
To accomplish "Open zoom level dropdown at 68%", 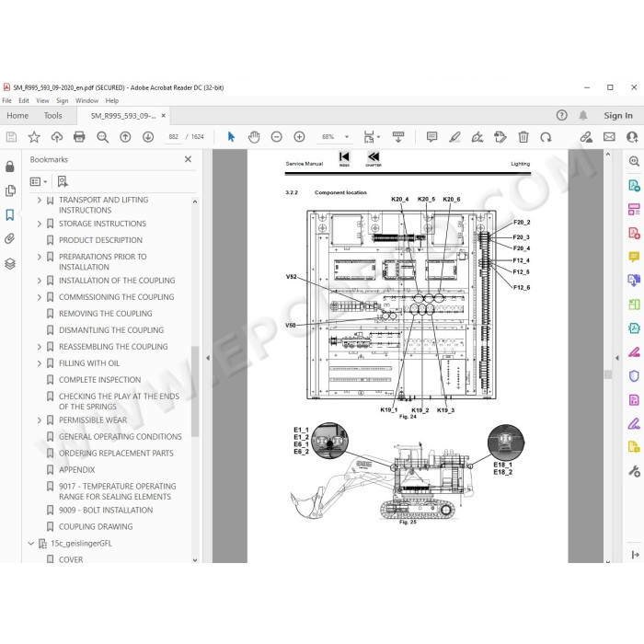I will [x=347, y=137].
